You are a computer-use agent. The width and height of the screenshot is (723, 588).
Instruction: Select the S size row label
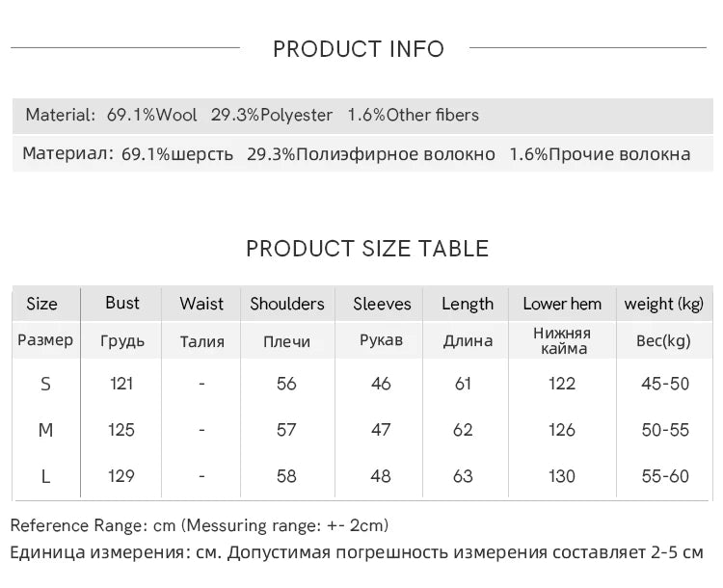point(45,384)
